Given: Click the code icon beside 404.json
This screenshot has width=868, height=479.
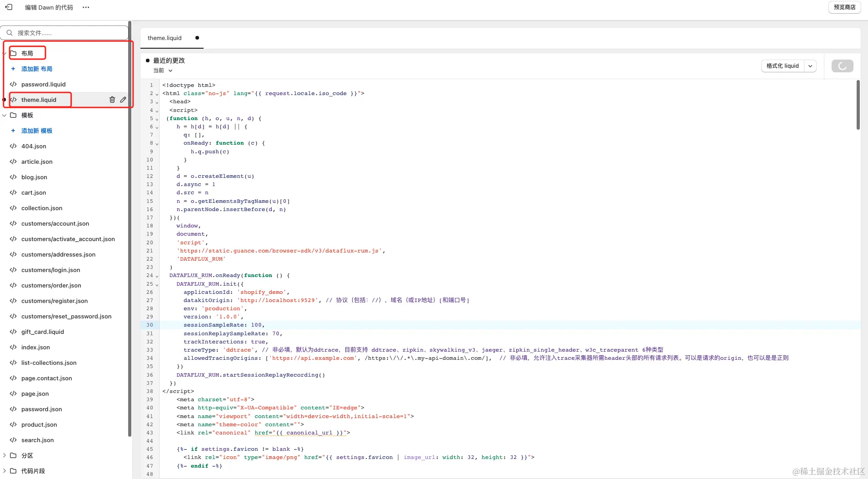Looking at the screenshot, I should tap(13, 146).
